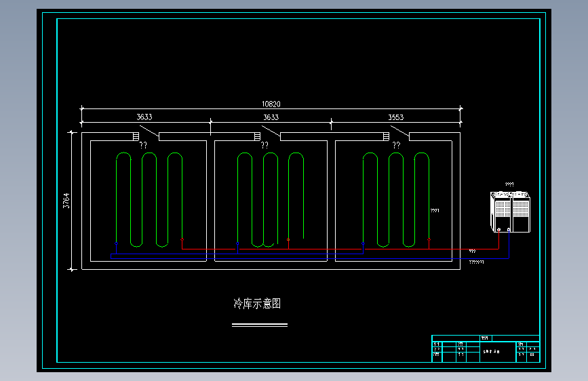
Task: Select the vertical 3764 height dimension text
Action: click(x=66, y=201)
